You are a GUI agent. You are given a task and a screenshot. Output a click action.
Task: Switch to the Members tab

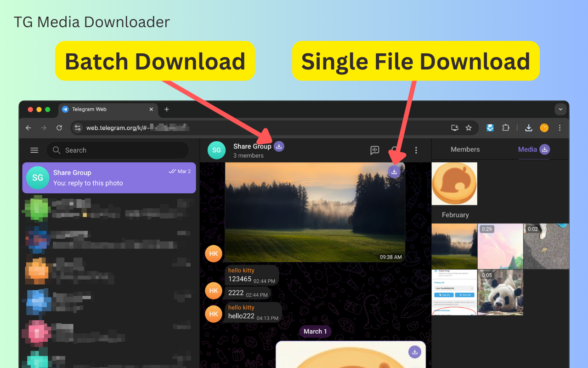point(465,149)
